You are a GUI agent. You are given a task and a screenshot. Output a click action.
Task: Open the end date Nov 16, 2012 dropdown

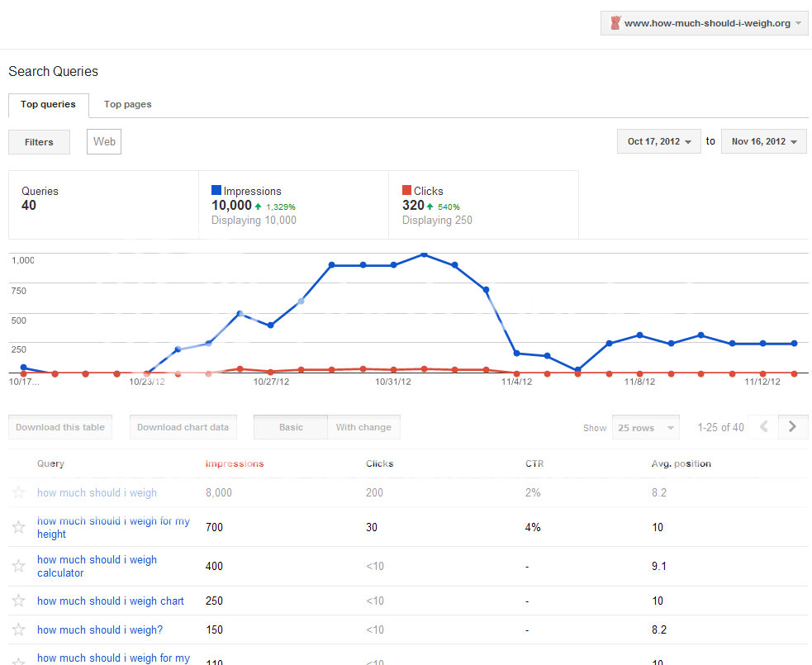tap(764, 141)
